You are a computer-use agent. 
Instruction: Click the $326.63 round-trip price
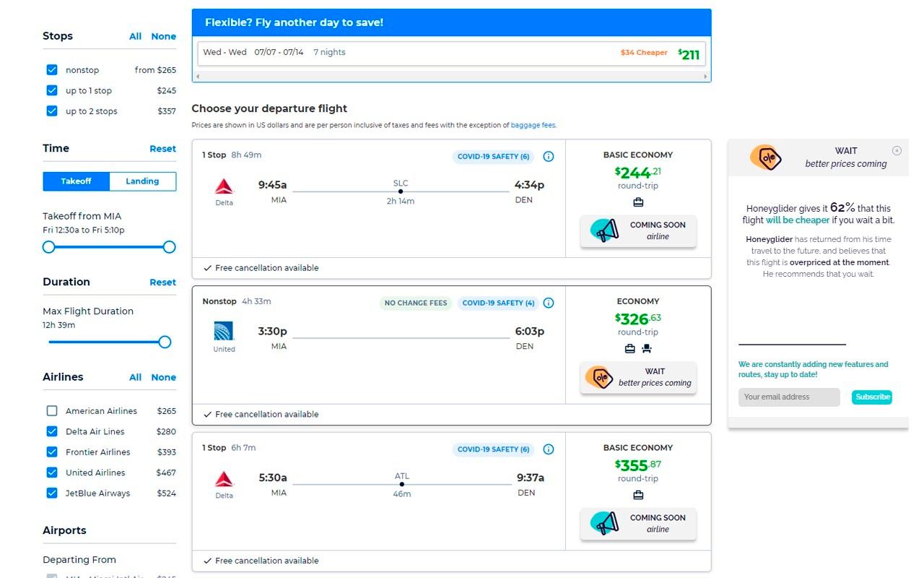tap(638, 319)
